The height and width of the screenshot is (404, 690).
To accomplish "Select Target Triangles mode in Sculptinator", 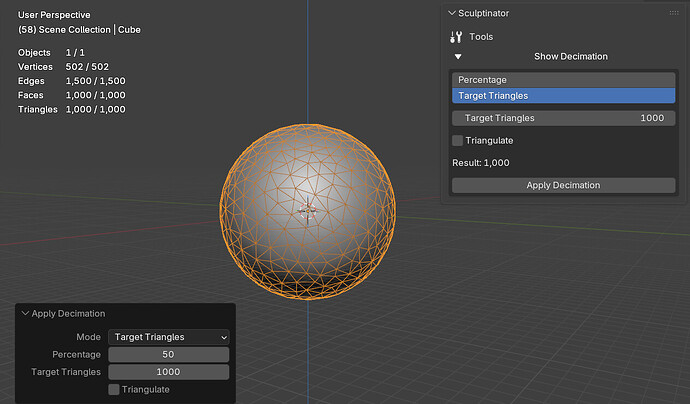I will tap(563, 95).
